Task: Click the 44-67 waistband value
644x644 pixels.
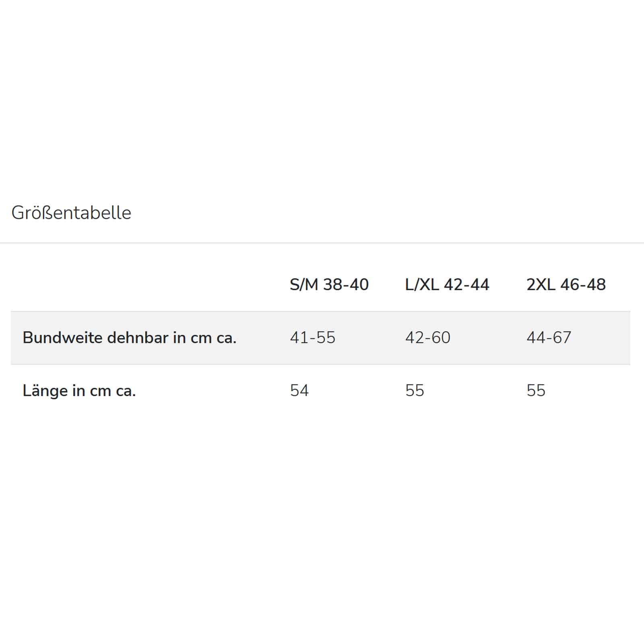Action: tap(549, 338)
